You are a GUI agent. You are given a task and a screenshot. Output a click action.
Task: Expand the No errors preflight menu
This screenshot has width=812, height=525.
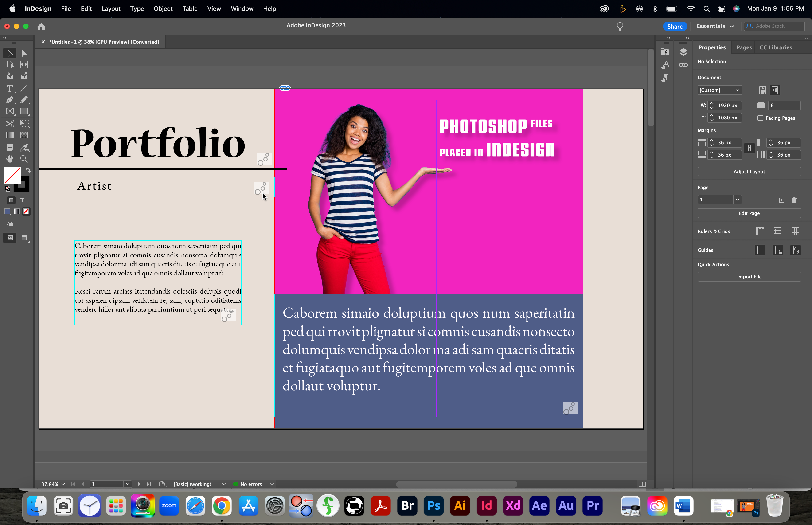click(272, 484)
